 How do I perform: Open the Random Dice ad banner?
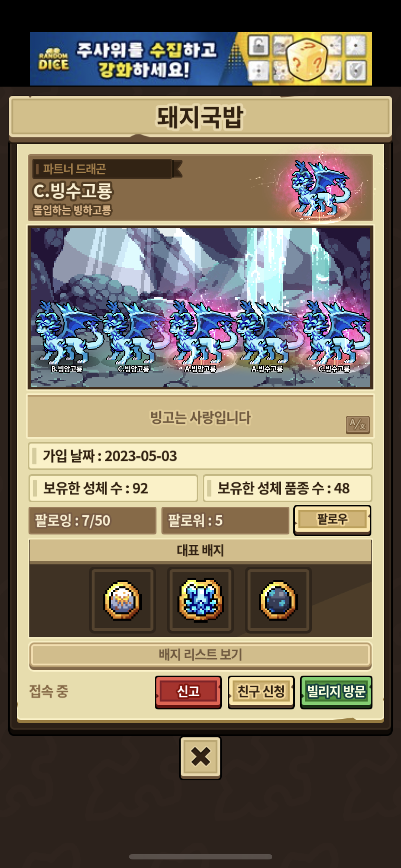[201, 59]
